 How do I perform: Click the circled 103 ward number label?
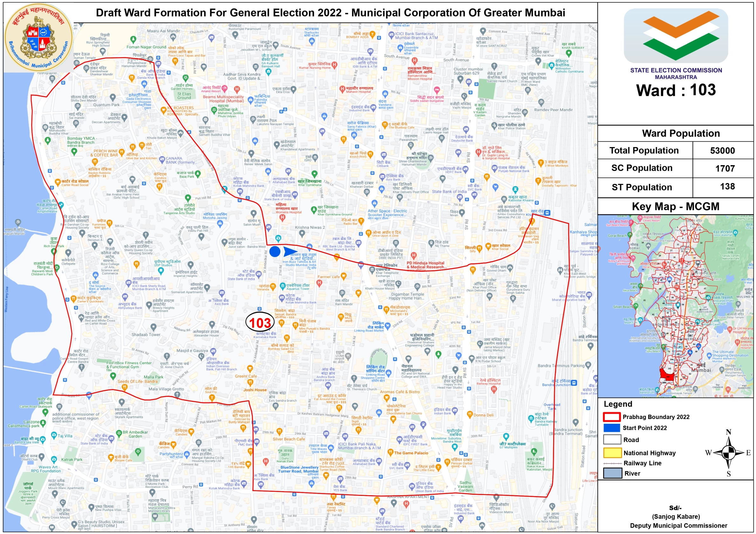pyautogui.click(x=260, y=322)
